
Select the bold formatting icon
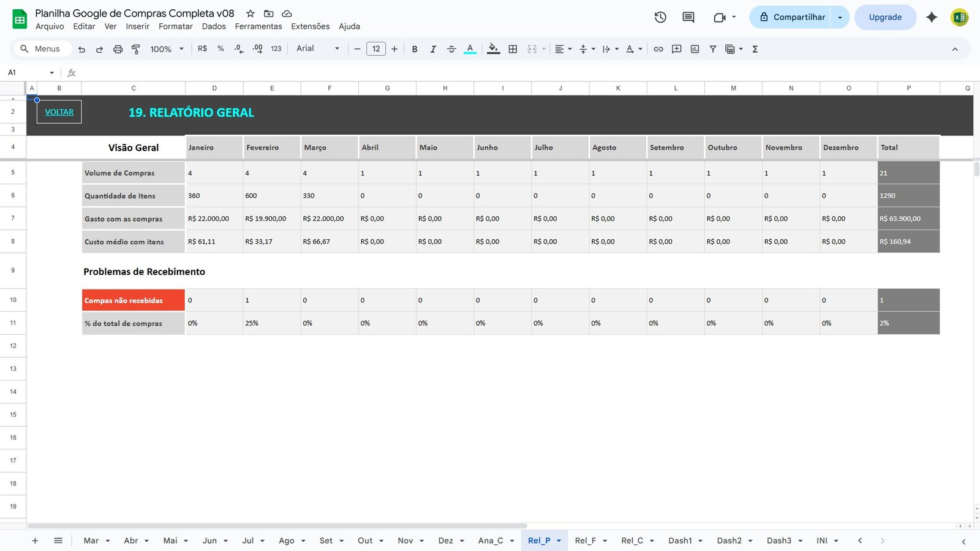415,49
